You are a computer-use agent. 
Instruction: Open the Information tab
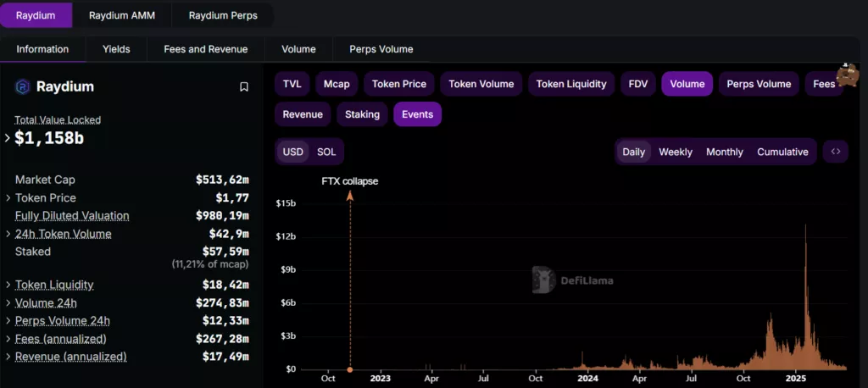(x=42, y=49)
